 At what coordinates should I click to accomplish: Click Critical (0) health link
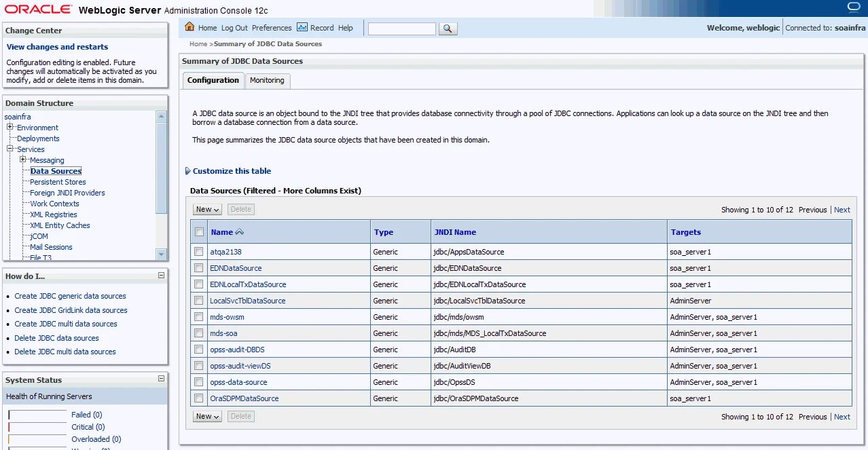coord(88,427)
